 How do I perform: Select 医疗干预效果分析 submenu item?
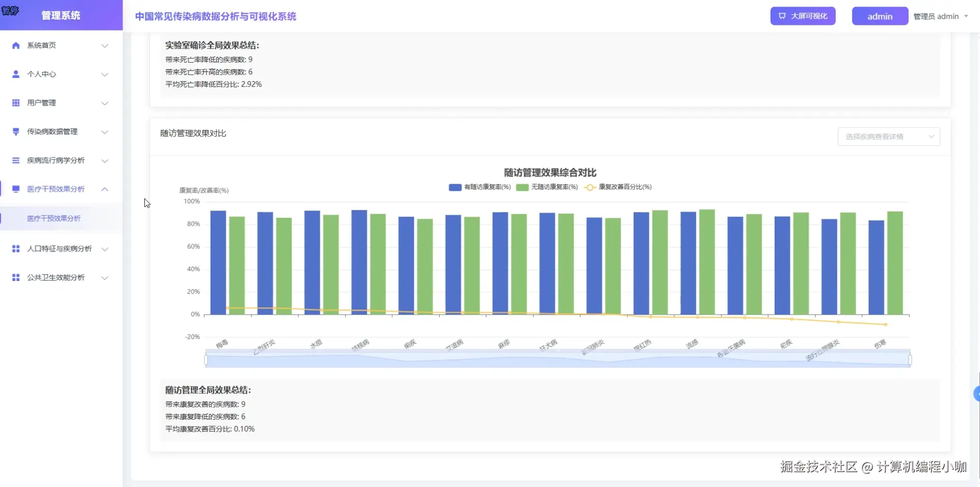(61, 218)
